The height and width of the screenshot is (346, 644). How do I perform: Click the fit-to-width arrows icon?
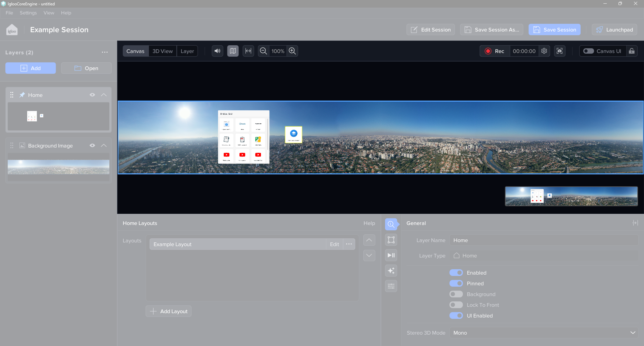click(248, 51)
